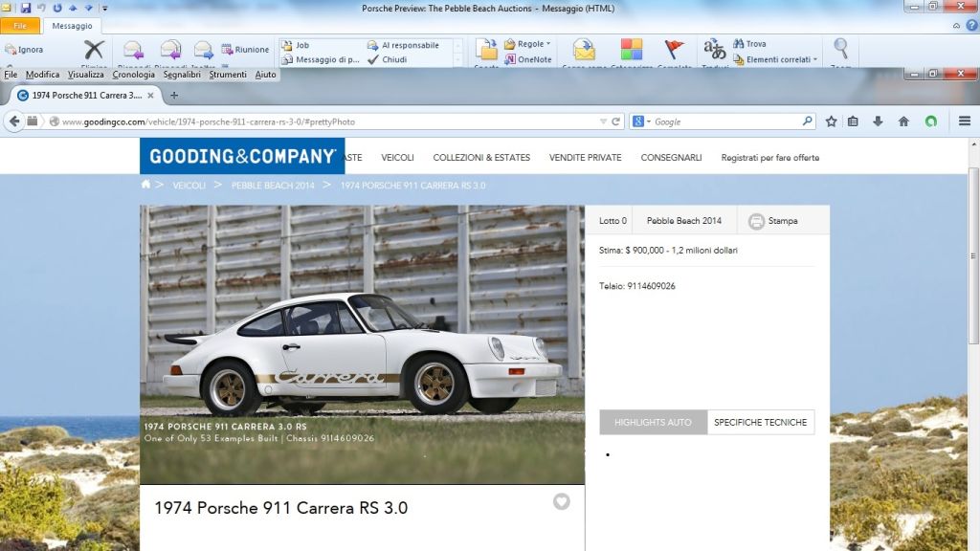Click the Categorizza colored squares icon
Image resolution: width=980 pixels, height=551 pixels.
[632, 50]
